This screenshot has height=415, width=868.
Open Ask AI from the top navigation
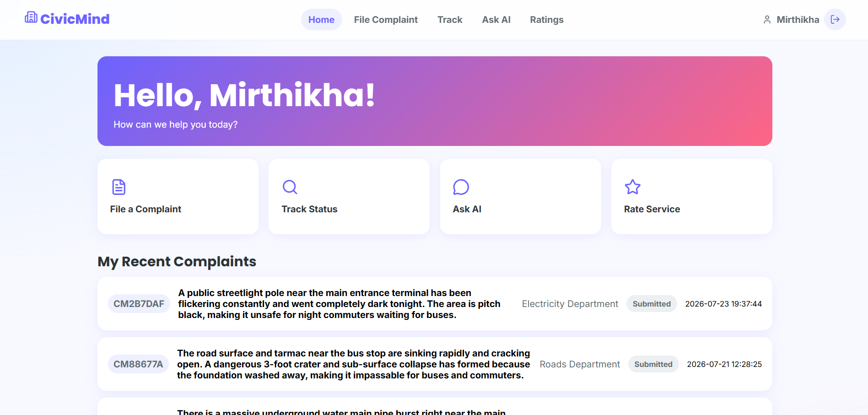pyautogui.click(x=496, y=20)
